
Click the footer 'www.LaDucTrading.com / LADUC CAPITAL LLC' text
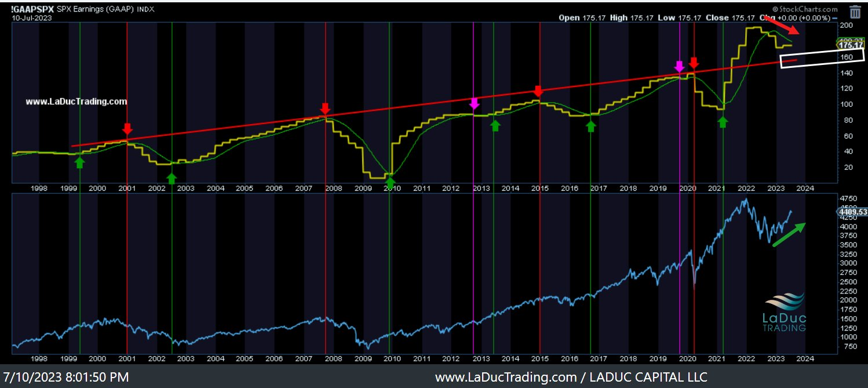[x=571, y=377]
